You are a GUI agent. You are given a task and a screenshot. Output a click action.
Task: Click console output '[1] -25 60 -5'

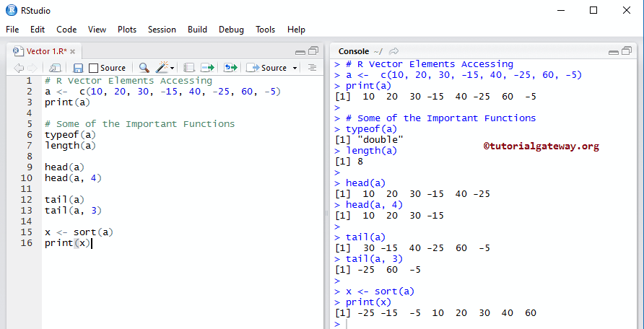pyautogui.click(x=378, y=270)
